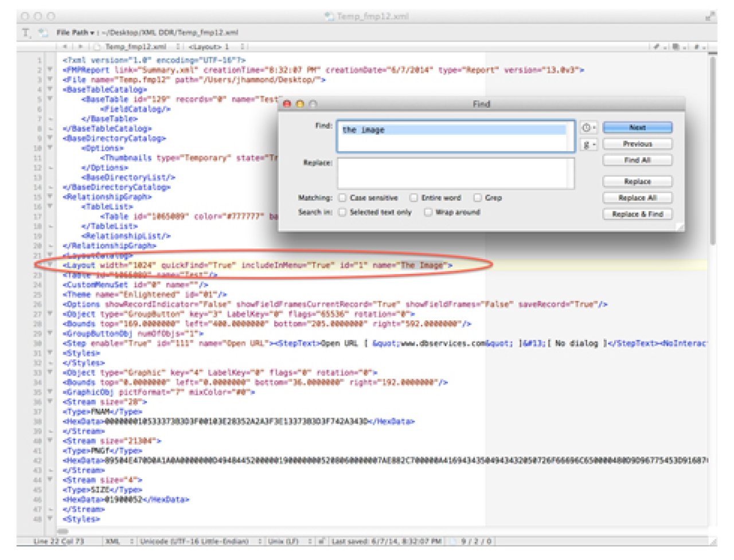
Task: Click the Find All button
Action: point(637,160)
